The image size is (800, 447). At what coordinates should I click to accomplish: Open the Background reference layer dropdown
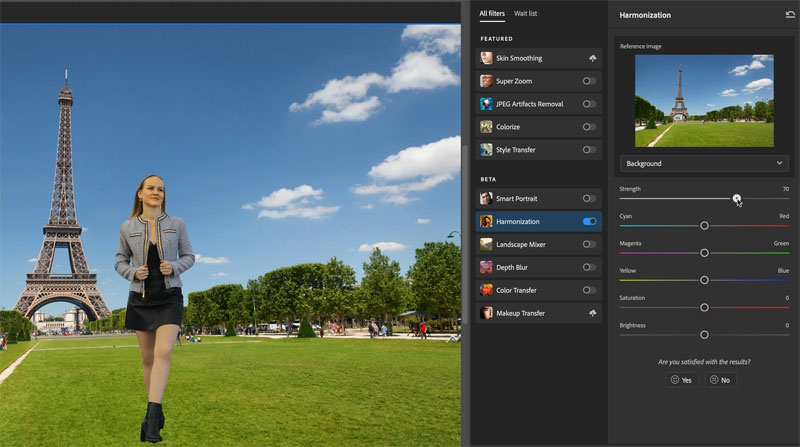point(704,163)
